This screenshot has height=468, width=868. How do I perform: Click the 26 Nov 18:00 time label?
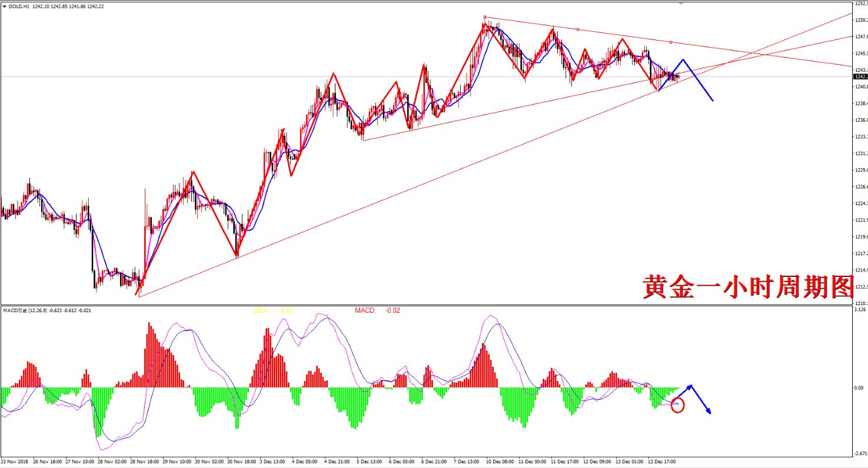coord(48,462)
